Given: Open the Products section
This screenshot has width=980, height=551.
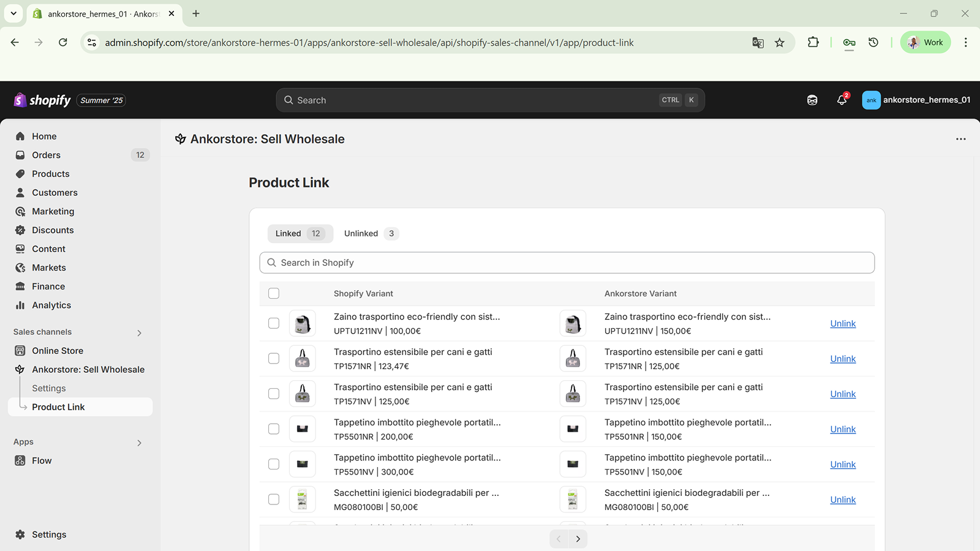Looking at the screenshot, I should coord(50,173).
